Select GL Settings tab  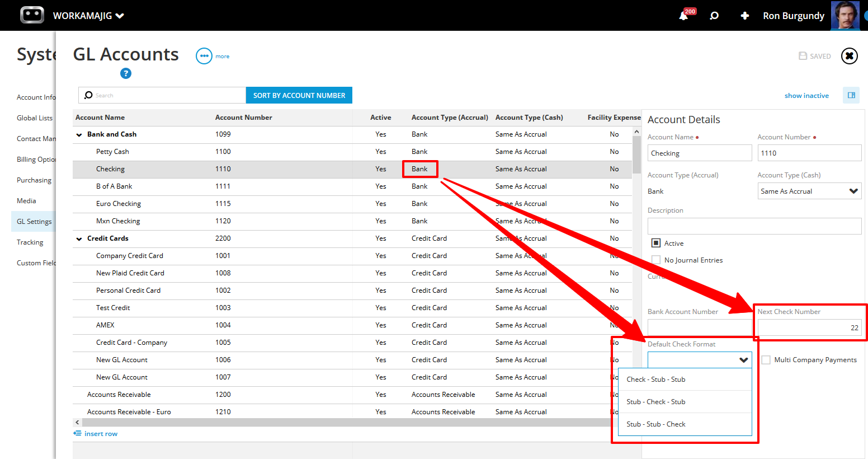pos(34,222)
